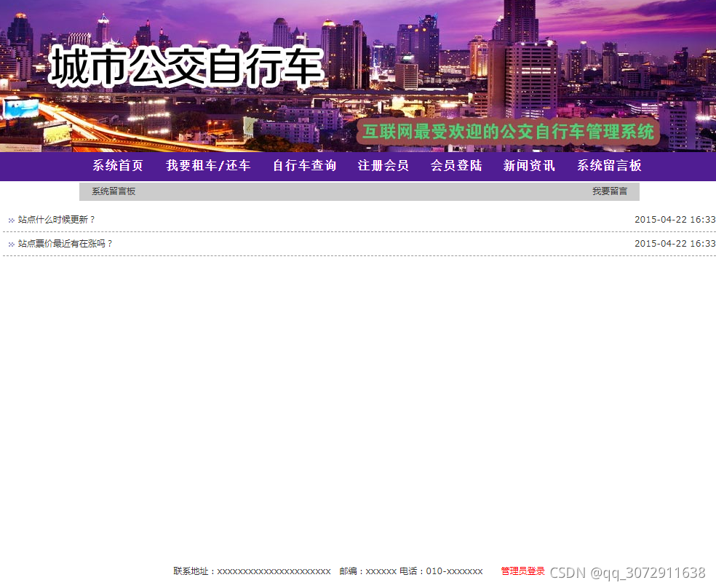Open the 注册会员 registration page
Viewport: 716px width, 588px height.
point(382,166)
